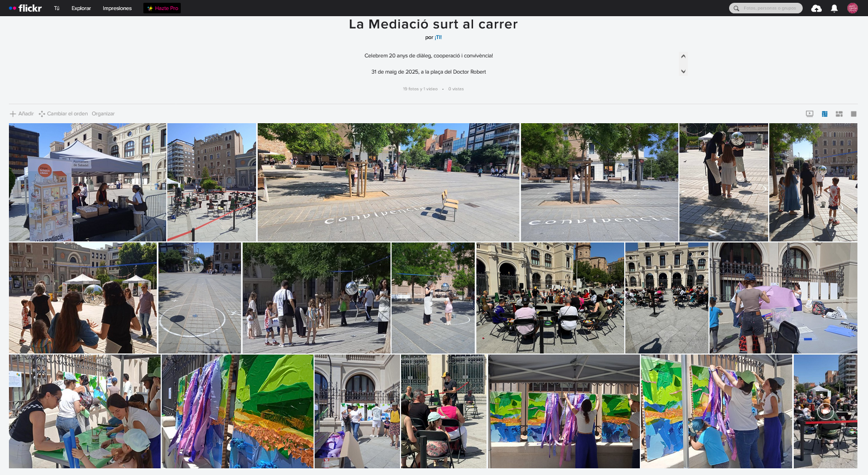Switch to justified grid layout
868x475 pixels.
(824, 114)
